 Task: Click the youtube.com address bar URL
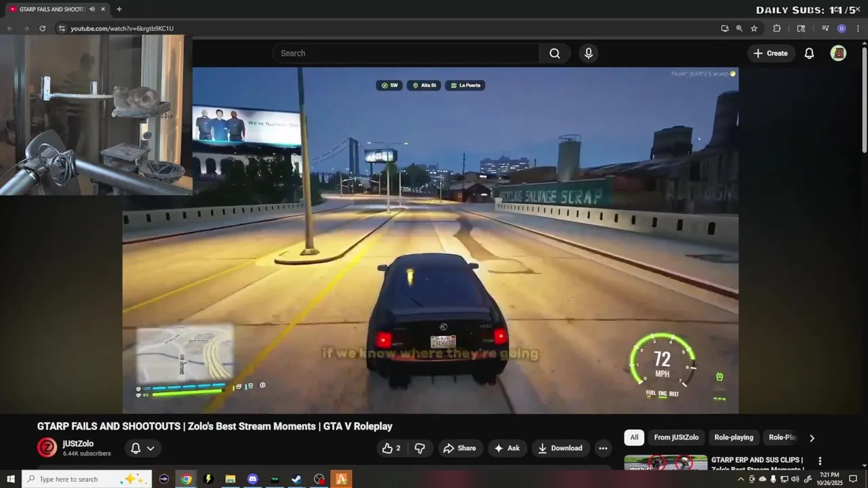(x=122, y=28)
